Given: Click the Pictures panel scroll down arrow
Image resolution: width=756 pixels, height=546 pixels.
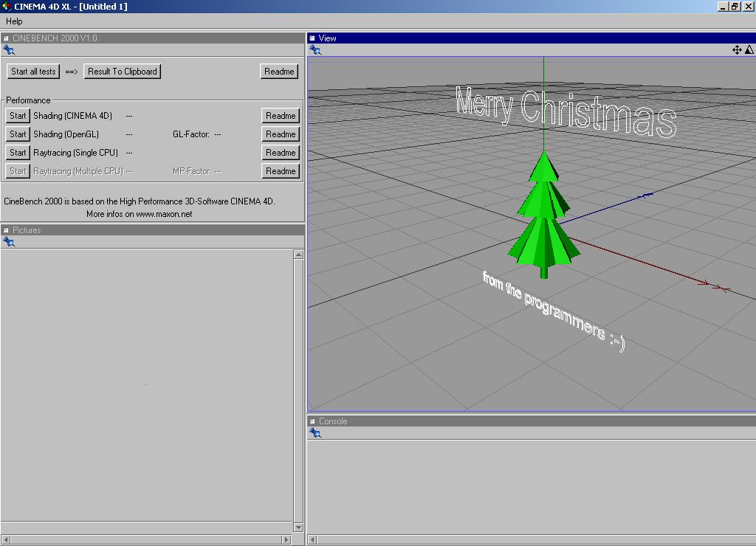Looking at the screenshot, I should point(298,528).
